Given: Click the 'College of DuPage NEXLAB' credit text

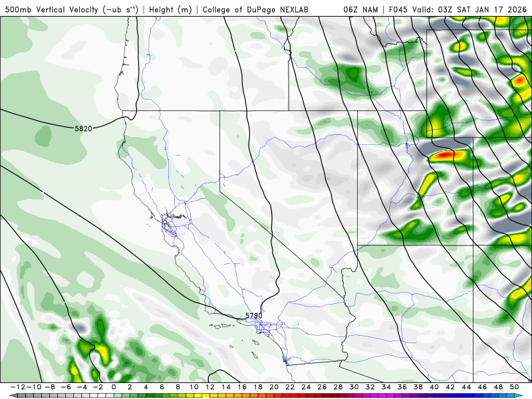Looking at the screenshot, I should click(x=255, y=9).
